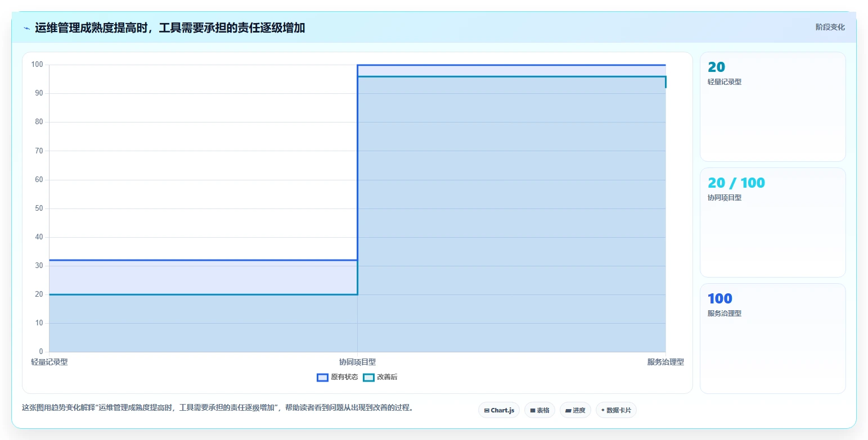The height and width of the screenshot is (440, 868).
Task: Click the 服务治理型 x-axis label
Action: (665, 362)
